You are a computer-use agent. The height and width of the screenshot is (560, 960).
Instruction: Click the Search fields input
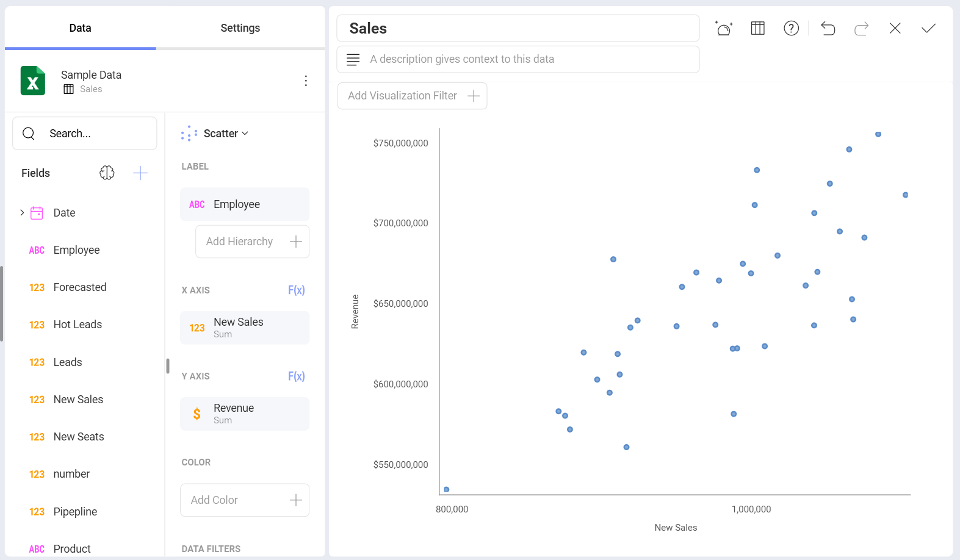tap(85, 133)
